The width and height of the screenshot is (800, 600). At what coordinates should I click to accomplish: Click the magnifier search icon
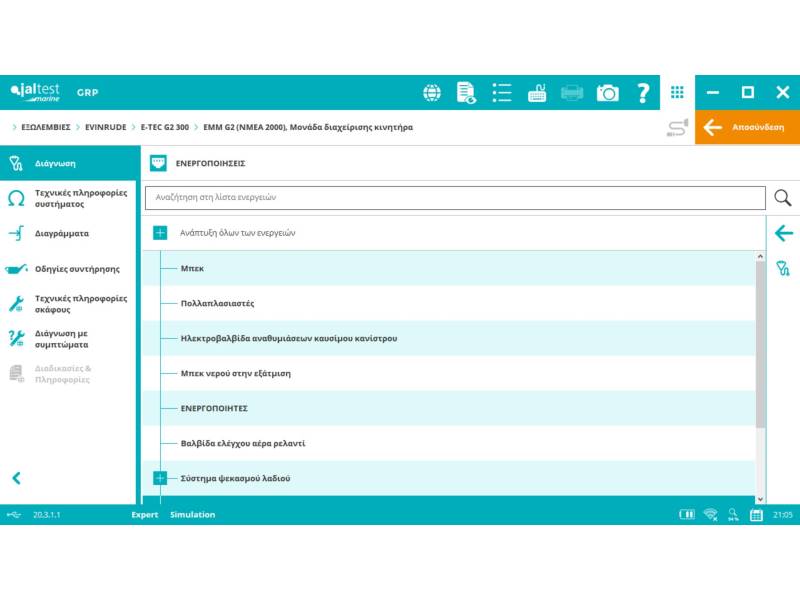783,197
